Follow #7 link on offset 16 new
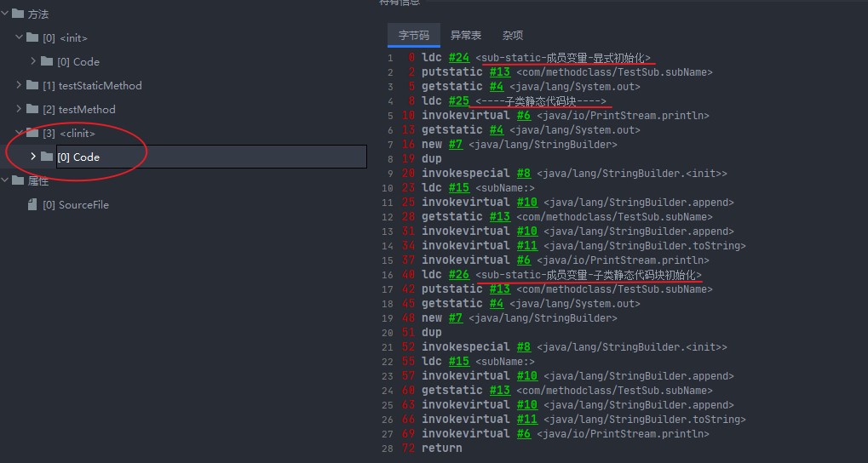 [456, 145]
